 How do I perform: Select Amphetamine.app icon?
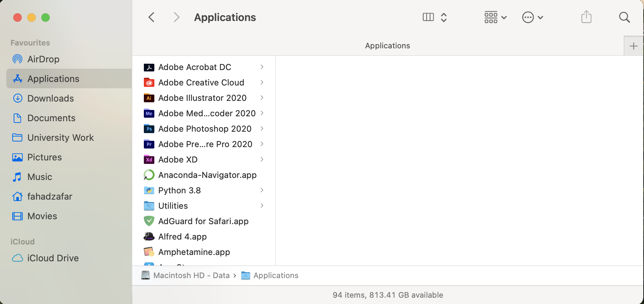149,252
